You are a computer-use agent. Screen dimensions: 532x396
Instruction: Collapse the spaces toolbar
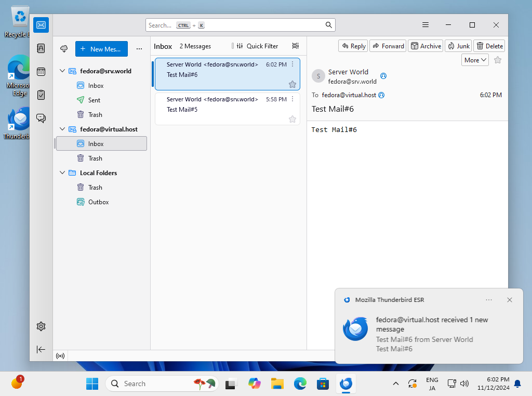tap(41, 350)
